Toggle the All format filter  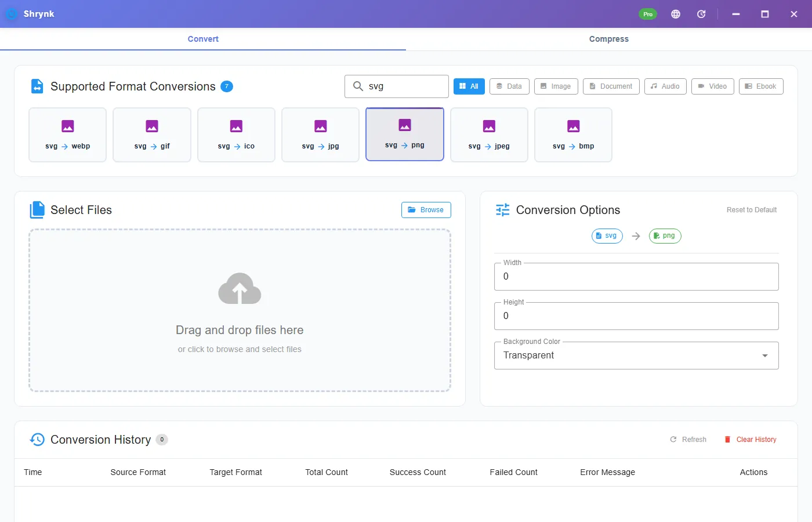click(x=469, y=86)
